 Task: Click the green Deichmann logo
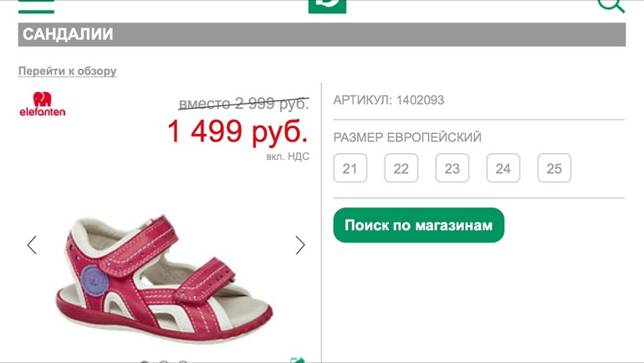pos(327,6)
